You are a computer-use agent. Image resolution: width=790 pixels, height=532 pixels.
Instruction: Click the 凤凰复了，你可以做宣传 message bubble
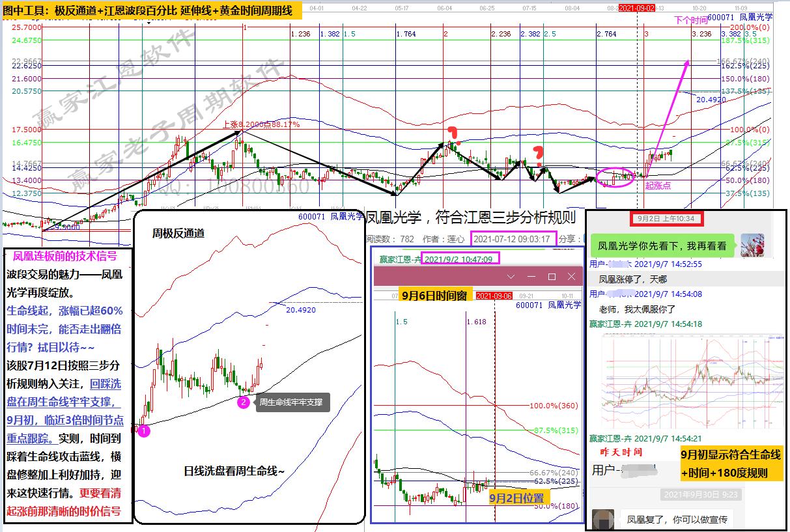(x=676, y=520)
